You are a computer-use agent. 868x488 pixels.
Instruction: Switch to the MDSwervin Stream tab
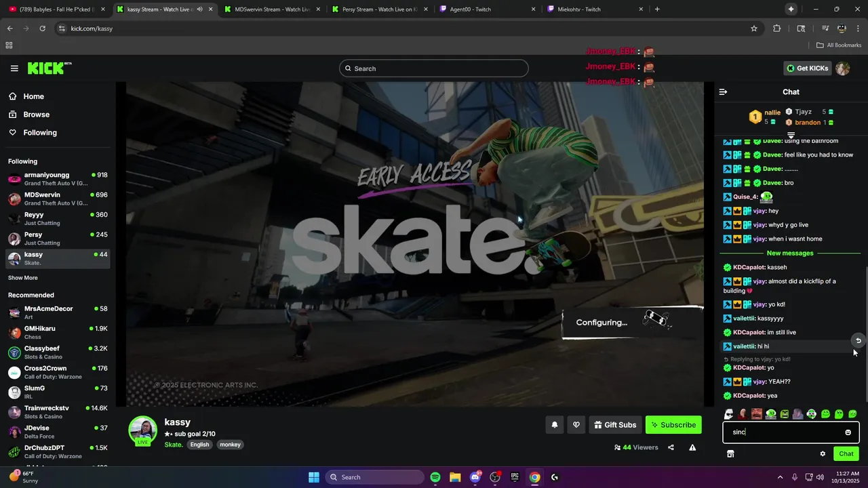271,9
